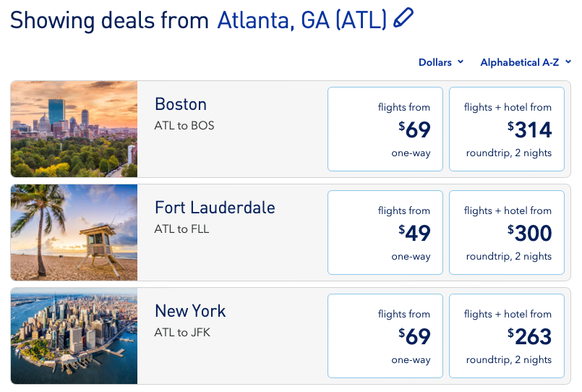
Task: Choose Fort Lauderdale flights from $49
Action: pos(385,233)
